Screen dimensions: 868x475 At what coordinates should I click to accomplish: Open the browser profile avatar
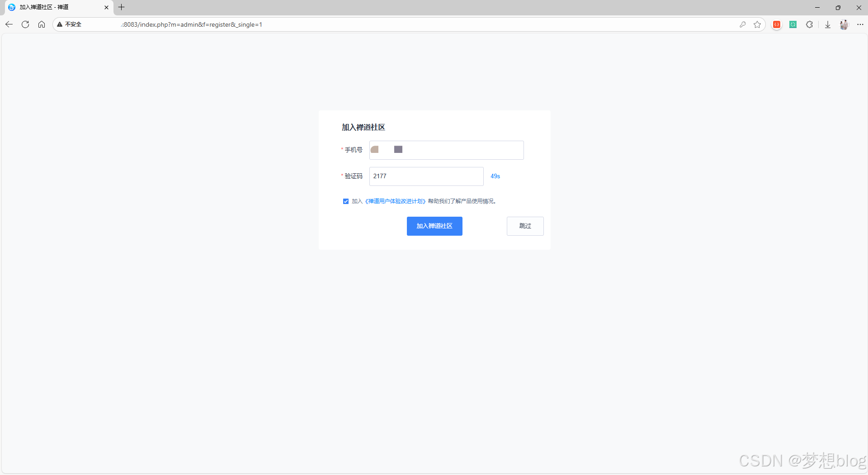844,24
